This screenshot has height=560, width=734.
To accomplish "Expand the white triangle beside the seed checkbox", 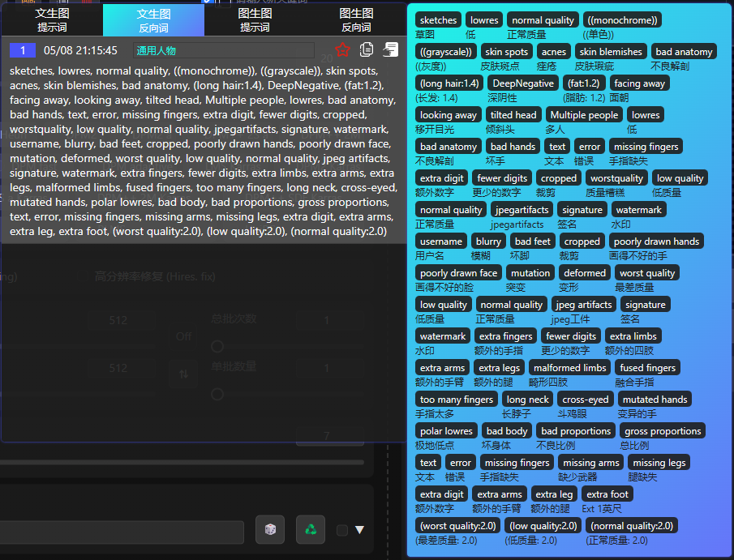I will 359,530.
